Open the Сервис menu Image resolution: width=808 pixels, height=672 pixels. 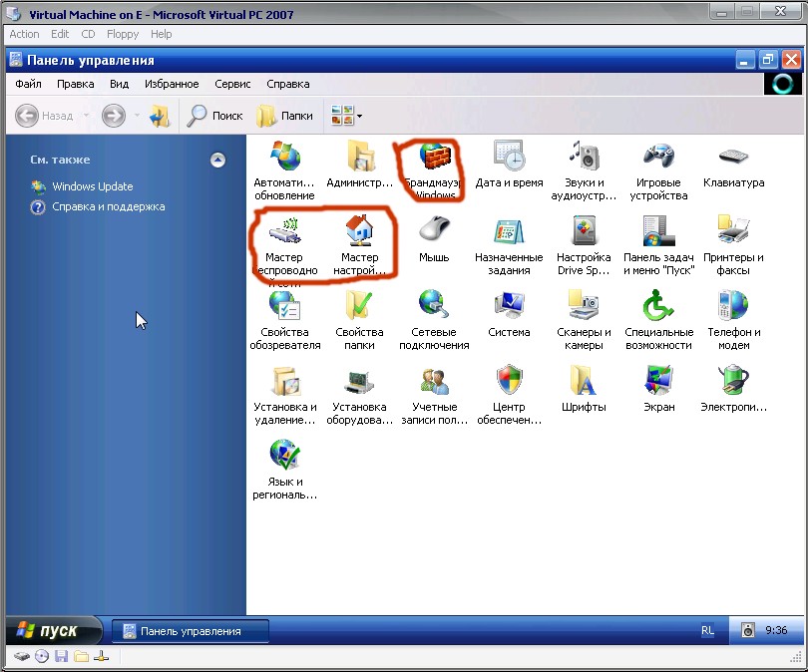tap(232, 84)
